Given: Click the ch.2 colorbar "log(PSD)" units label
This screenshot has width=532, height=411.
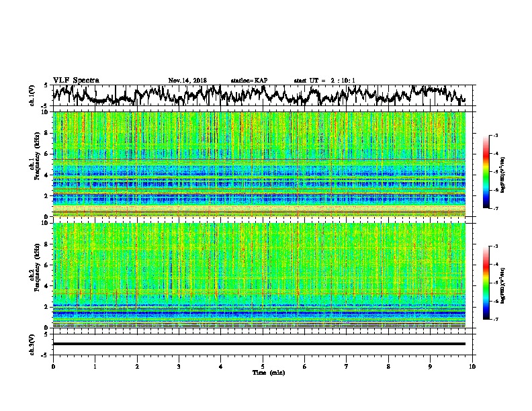Looking at the screenshot, I should [x=502, y=285].
